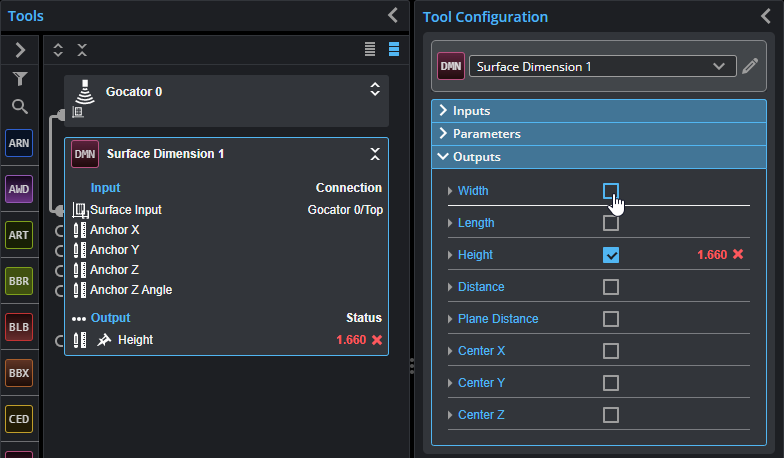Open the tools filter funnel icon
Viewport: 784px width, 458px height.
click(20, 78)
